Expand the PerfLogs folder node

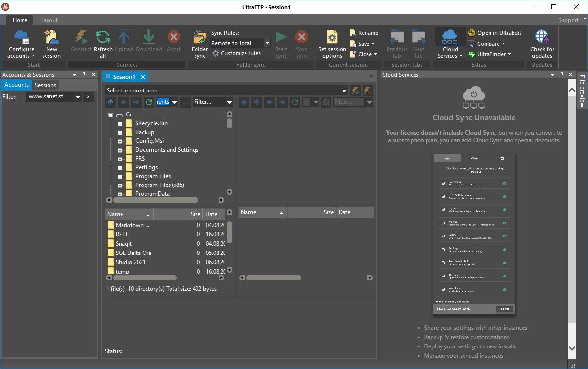coord(120,167)
